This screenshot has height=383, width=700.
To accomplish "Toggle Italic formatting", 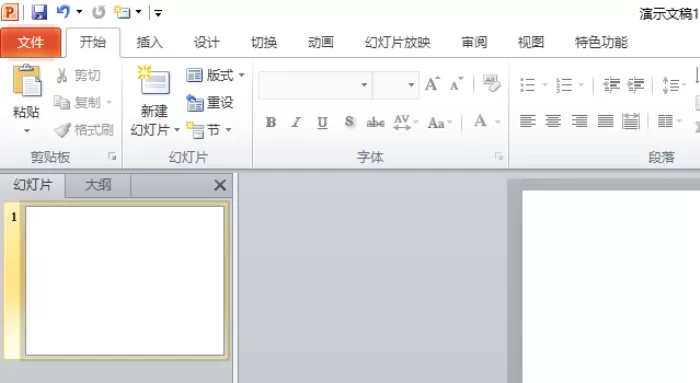I will [x=296, y=122].
